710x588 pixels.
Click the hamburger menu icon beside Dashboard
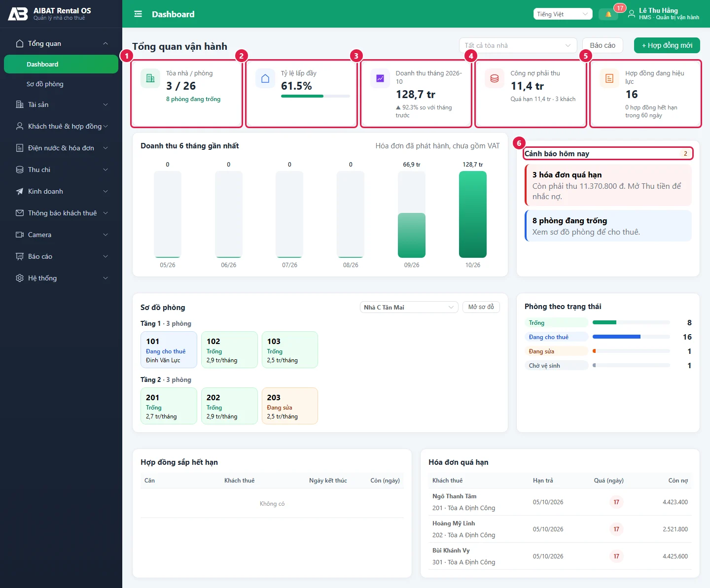[138, 14]
